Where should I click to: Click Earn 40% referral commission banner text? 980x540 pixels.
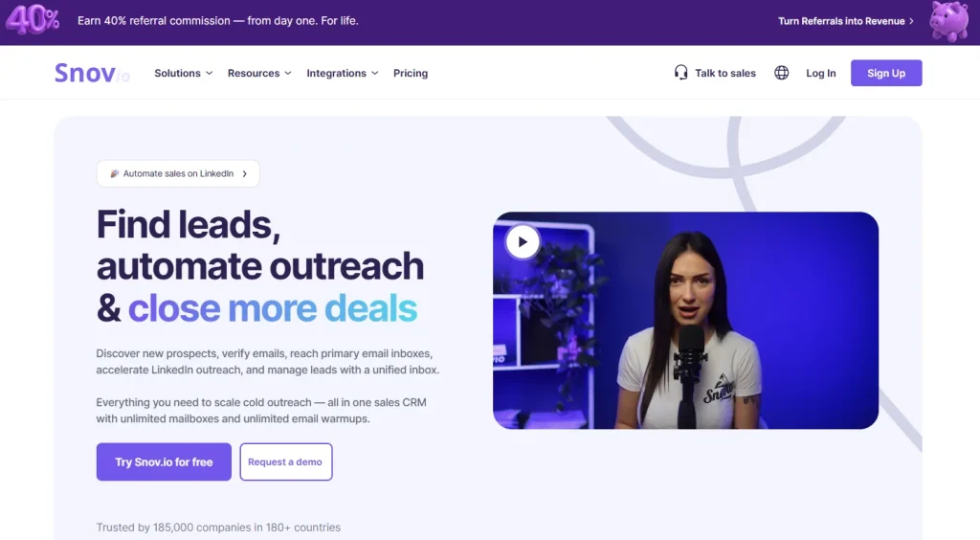218,21
